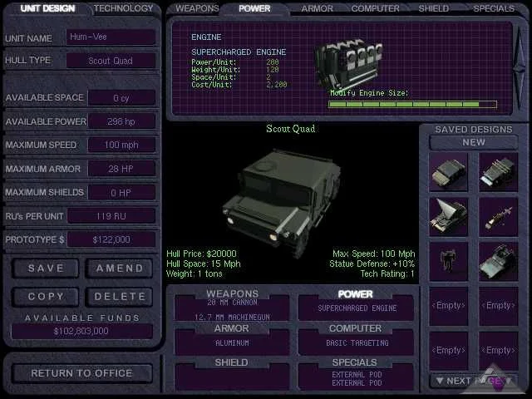Select the first saved design thumbnail

coord(449,171)
